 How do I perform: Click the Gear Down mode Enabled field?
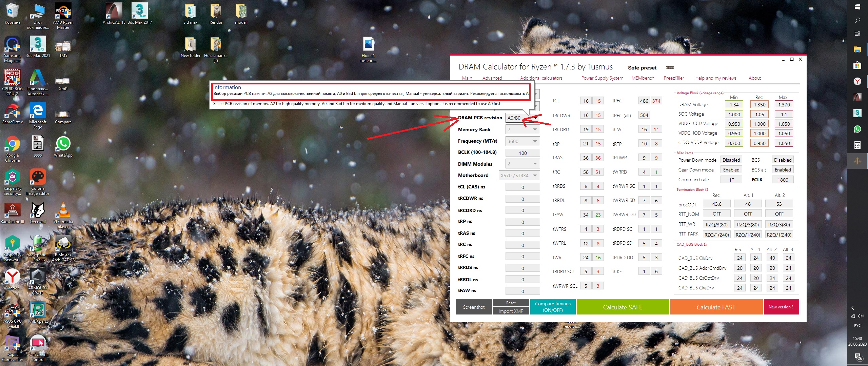pos(731,170)
